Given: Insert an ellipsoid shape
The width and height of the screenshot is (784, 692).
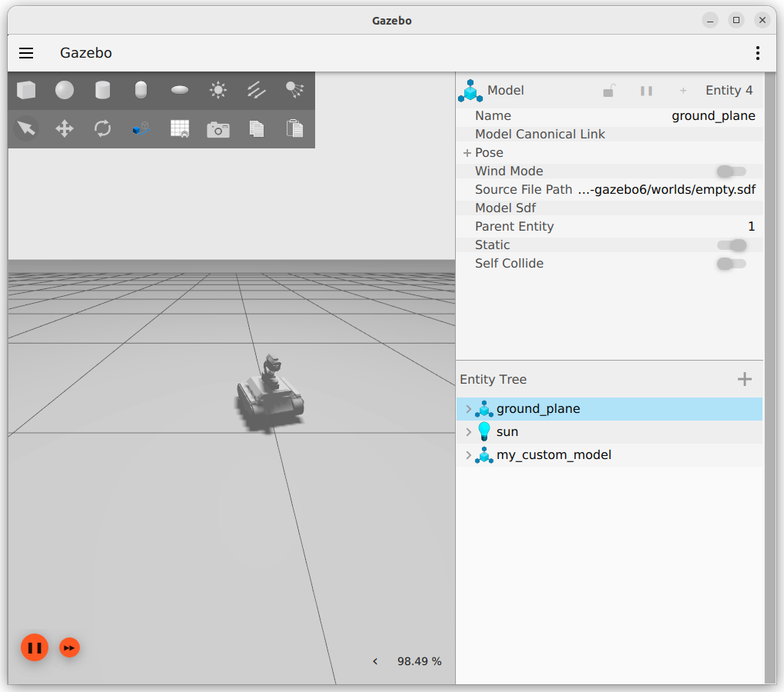Looking at the screenshot, I should click(180, 90).
